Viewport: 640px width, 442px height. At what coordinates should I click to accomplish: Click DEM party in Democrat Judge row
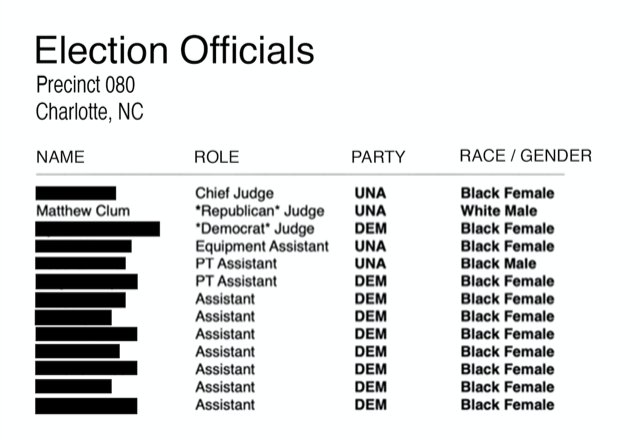(370, 229)
